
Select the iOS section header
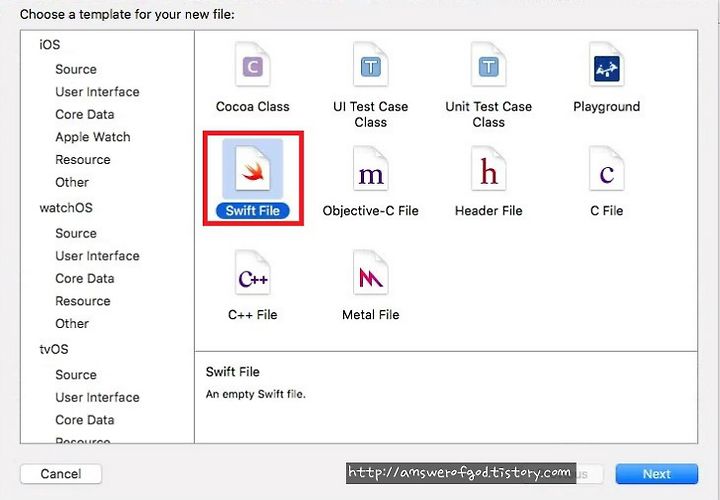(50, 45)
